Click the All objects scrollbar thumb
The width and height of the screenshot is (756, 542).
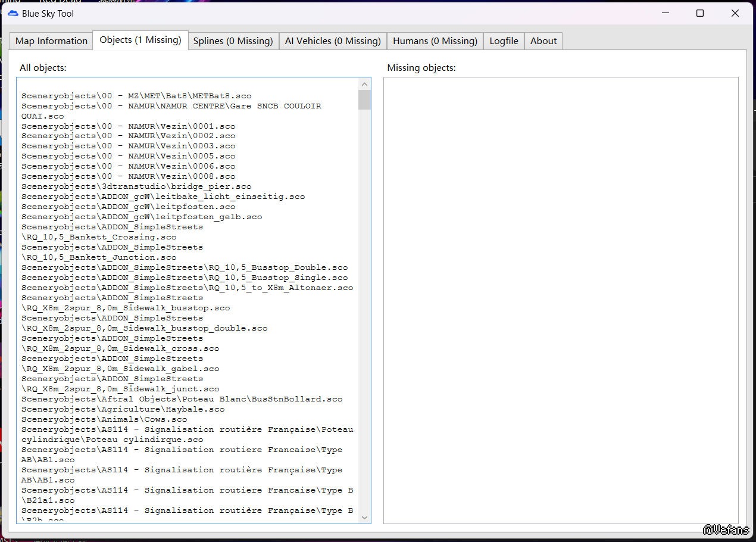(x=365, y=100)
